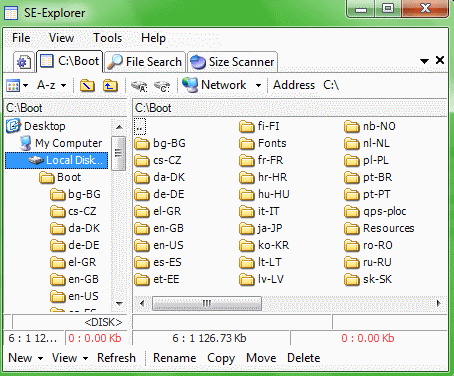454x376 pixels.
Task: Open the settings tab with the gear icon
Action: click(24, 62)
